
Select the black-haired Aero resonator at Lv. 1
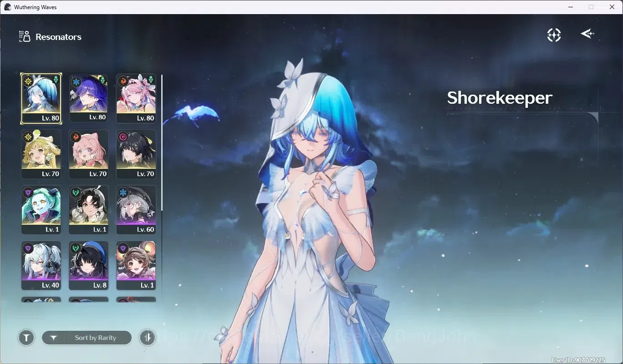[x=88, y=210]
